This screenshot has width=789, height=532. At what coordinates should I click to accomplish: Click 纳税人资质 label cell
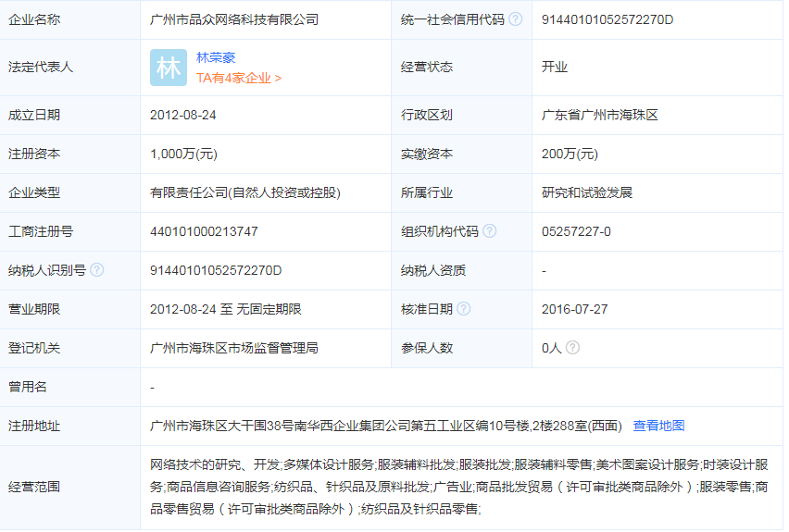461,270
